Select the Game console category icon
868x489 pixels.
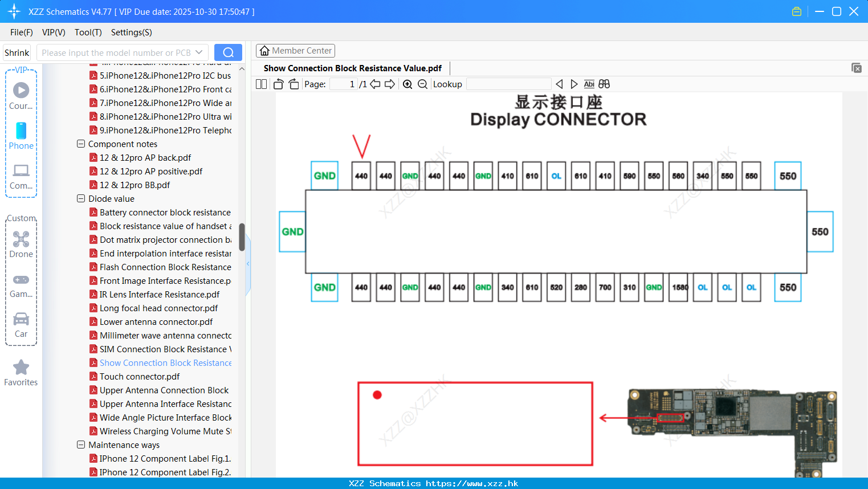(21, 280)
